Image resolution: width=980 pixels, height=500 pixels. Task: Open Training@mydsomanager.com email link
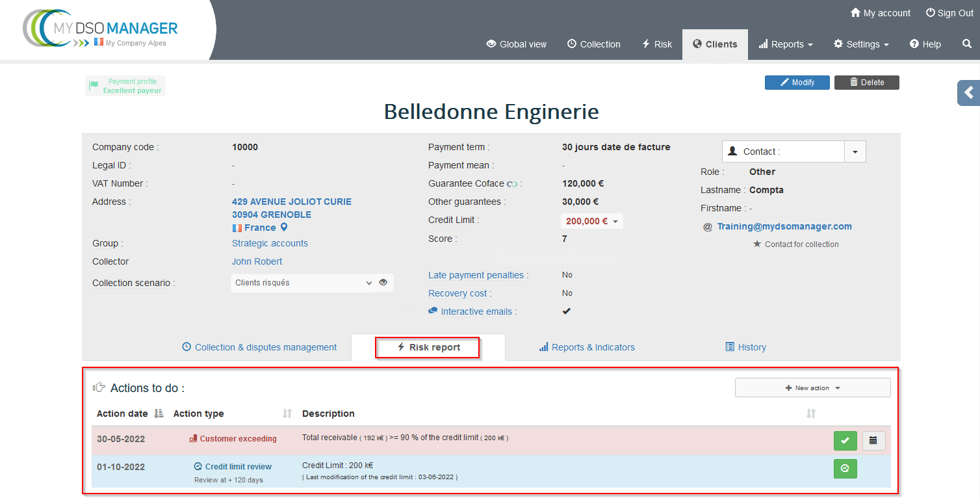pyautogui.click(x=784, y=226)
